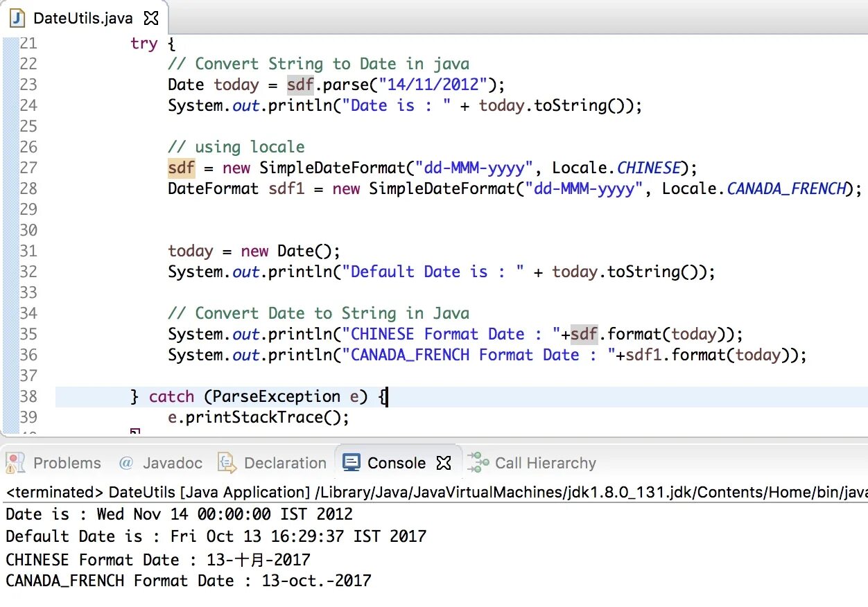Click line number 28 in the gutter
Screen dimensions: 868x607
point(28,188)
